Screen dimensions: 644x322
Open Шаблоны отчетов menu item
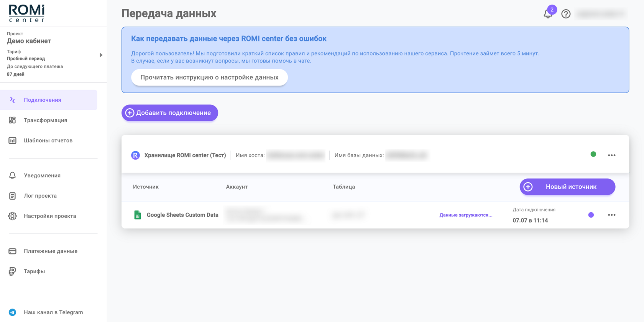click(49, 140)
